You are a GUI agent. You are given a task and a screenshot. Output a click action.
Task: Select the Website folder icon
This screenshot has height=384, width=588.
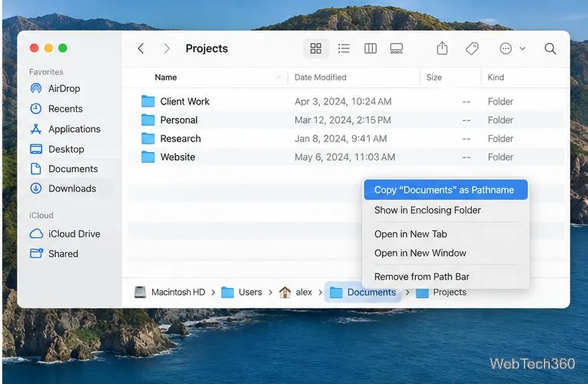148,157
